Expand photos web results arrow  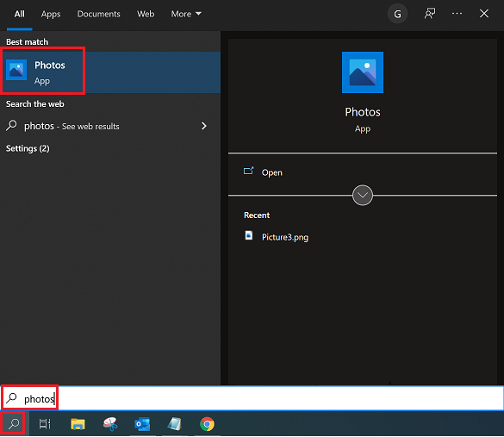[x=204, y=126]
